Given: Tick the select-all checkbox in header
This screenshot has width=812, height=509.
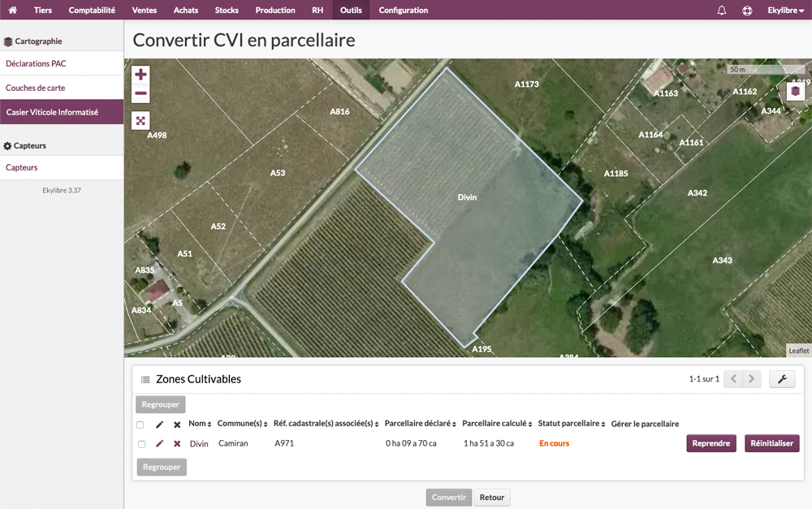Looking at the screenshot, I should click(x=140, y=425).
